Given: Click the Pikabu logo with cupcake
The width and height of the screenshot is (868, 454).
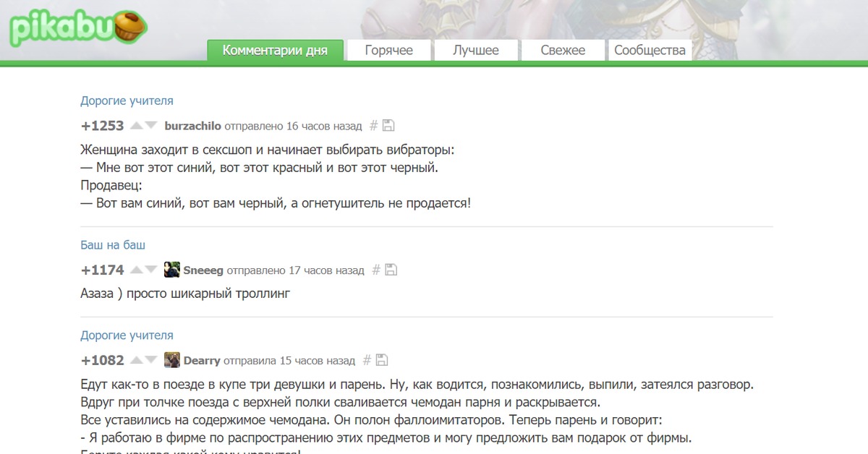Looking at the screenshot, I should [x=78, y=29].
